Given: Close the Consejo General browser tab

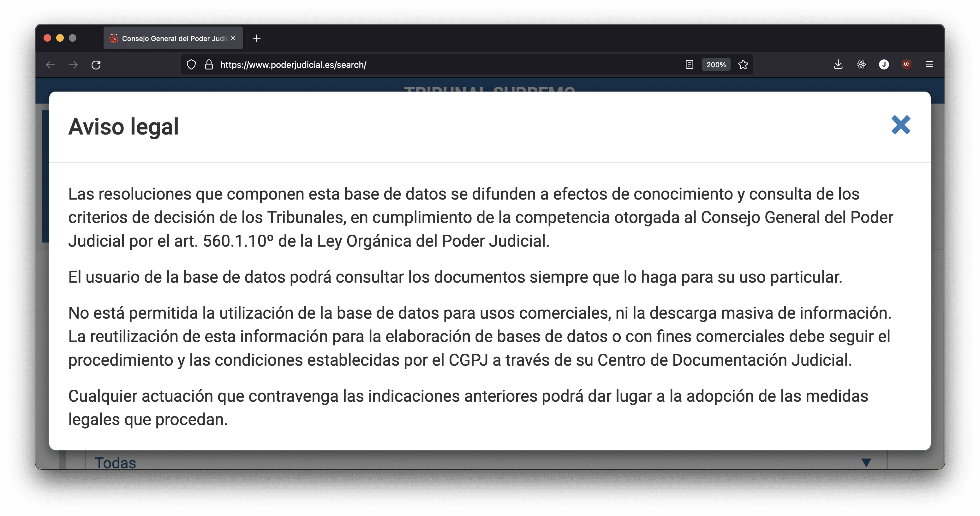Looking at the screenshot, I should click(x=233, y=38).
